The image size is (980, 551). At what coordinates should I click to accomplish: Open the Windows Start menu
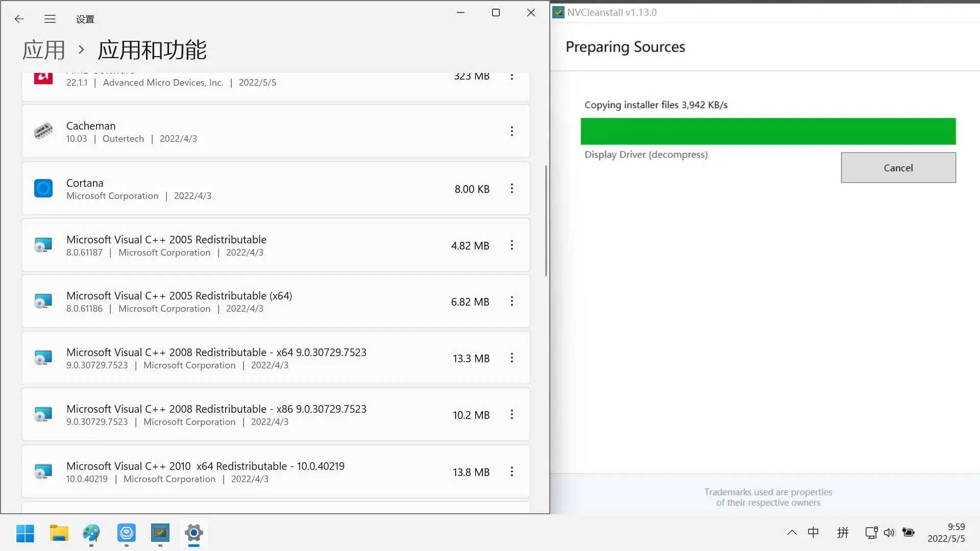tap(25, 533)
